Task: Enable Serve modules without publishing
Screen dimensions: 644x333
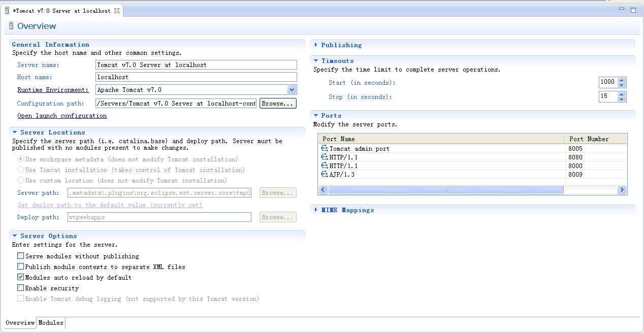Action: coord(20,256)
